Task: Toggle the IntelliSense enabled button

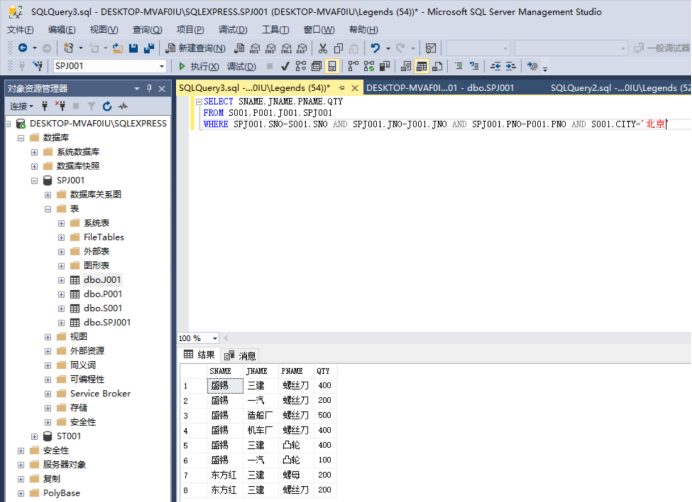Action: 332,66
